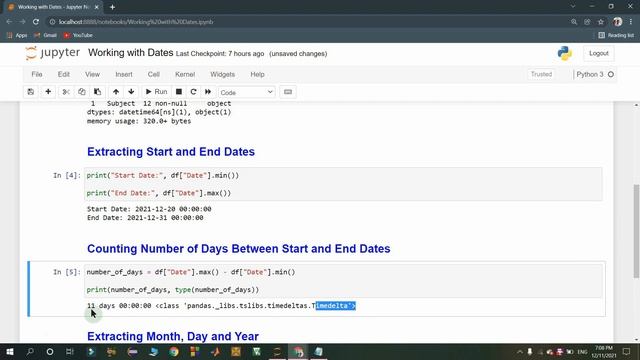
Task: Open the Excel icon in the taskbar
Action: click(x=256, y=351)
